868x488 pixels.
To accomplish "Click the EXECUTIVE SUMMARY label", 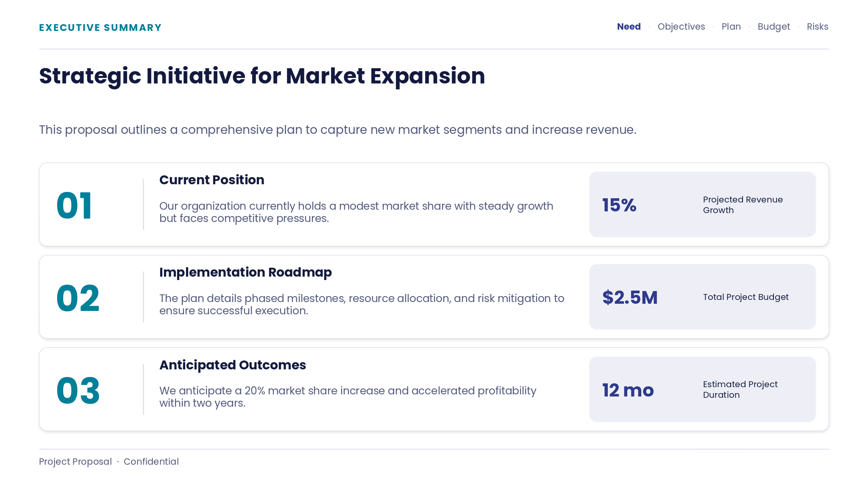I will (100, 28).
